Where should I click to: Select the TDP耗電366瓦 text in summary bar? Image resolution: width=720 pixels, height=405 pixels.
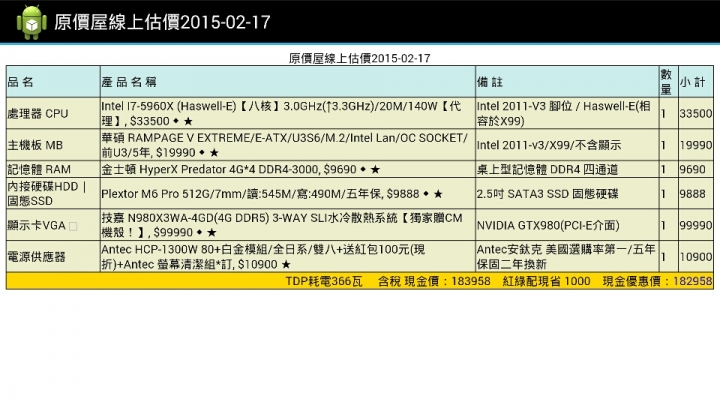(324, 281)
